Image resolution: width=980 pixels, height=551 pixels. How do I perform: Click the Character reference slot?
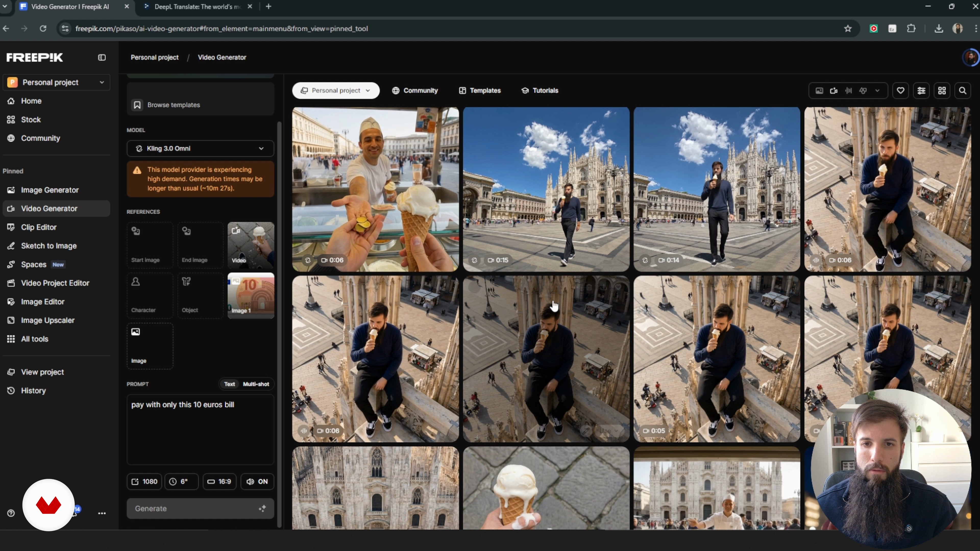pos(150,295)
